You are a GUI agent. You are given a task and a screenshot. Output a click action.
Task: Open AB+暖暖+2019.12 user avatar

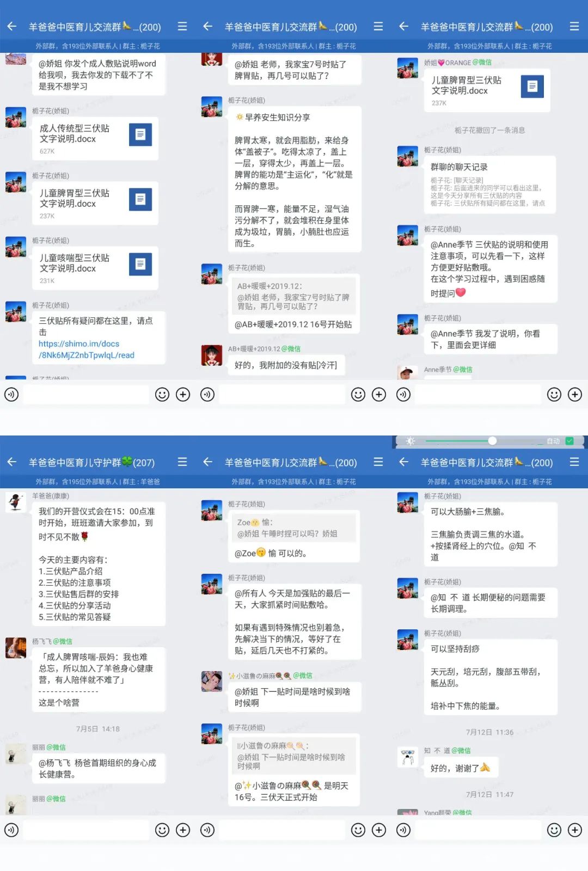tap(212, 355)
